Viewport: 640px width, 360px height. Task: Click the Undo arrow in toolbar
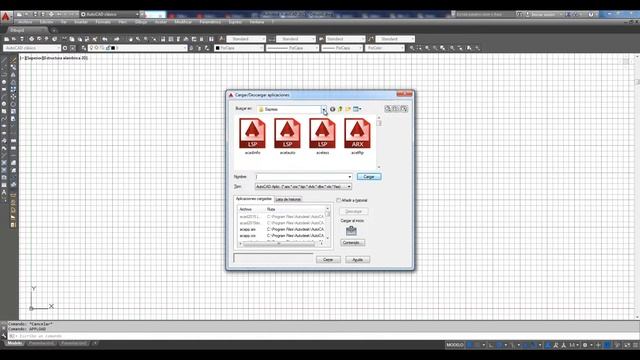click(x=105, y=39)
